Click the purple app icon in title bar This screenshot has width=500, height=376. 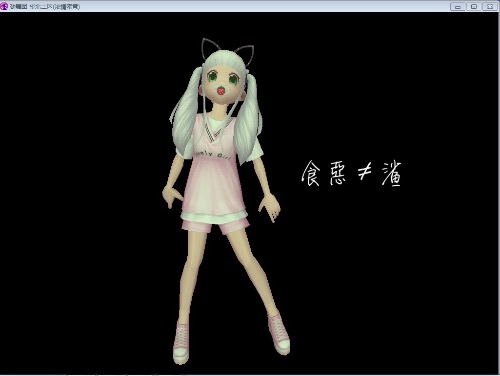4,6
